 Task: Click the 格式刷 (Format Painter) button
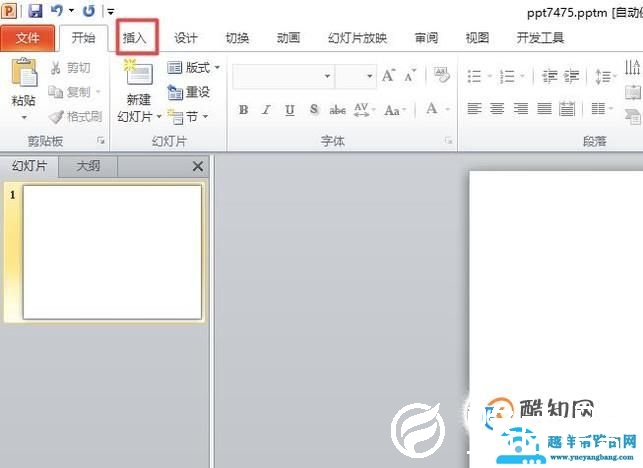pyautogui.click(x=75, y=117)
